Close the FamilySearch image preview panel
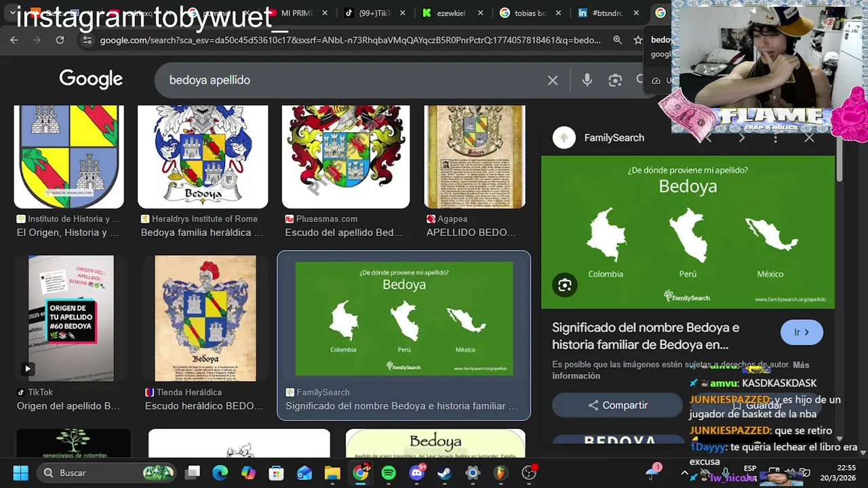This screenshot has height=488, width=868. [x=809, y=138]
